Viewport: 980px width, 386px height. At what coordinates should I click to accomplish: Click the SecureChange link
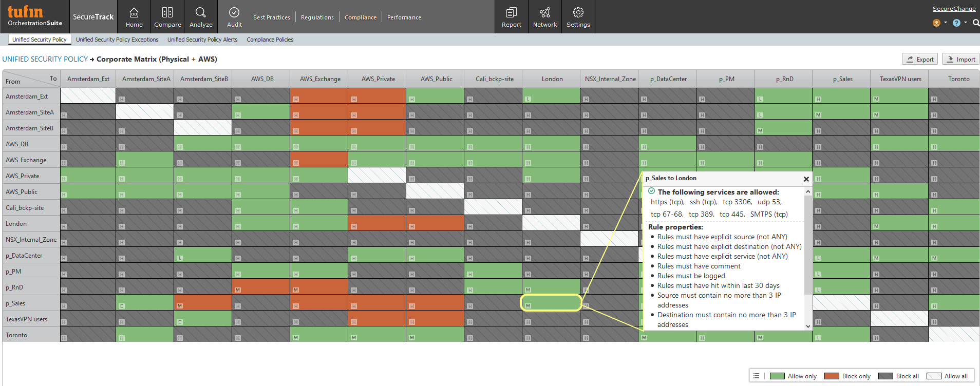click(954, 9)
